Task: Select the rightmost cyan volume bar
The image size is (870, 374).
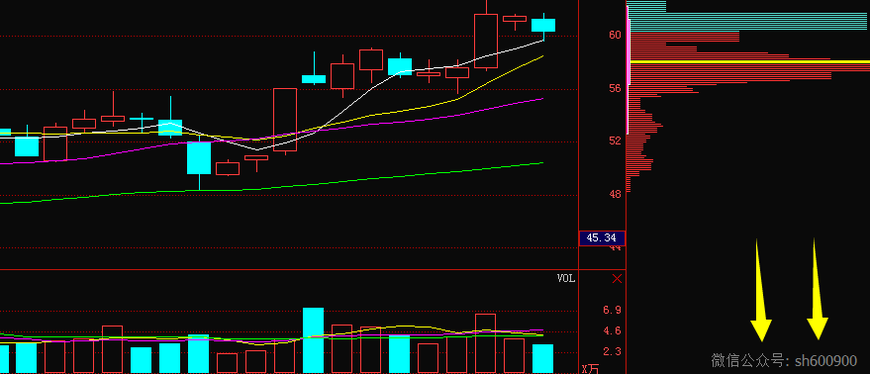Action: pos(543,359)
